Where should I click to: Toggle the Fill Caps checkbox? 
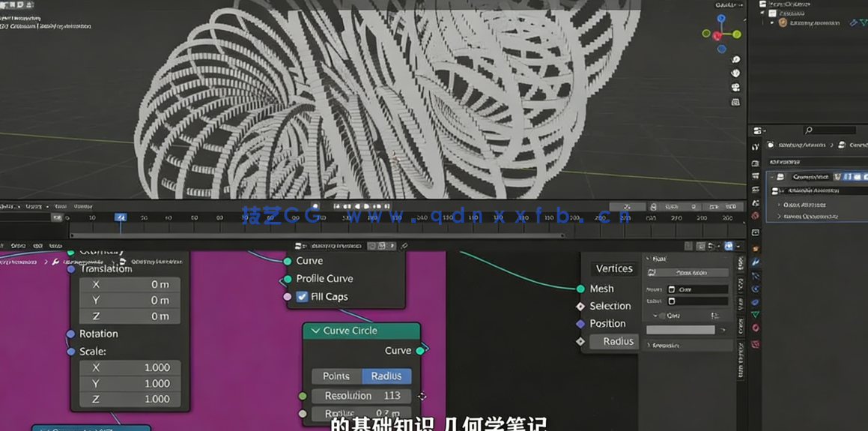302,296
